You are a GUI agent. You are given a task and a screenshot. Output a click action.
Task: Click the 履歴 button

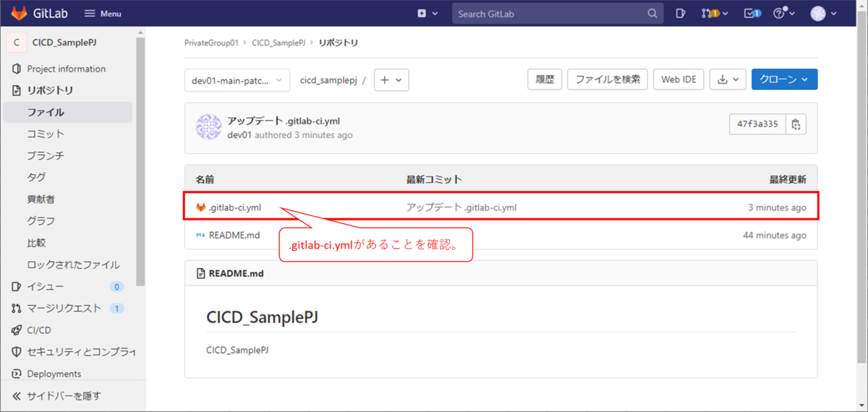click(x=545, y=80)
